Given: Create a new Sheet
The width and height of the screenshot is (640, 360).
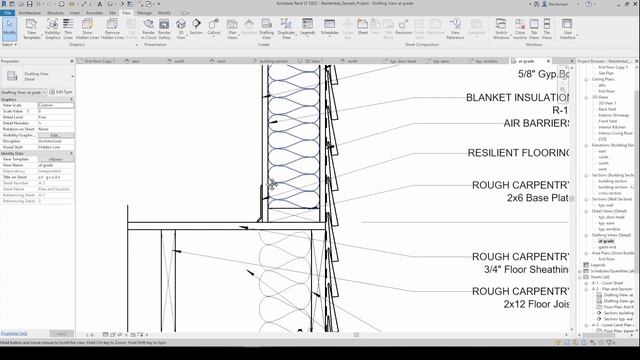Looking at the screenshot, I should 362,27.
